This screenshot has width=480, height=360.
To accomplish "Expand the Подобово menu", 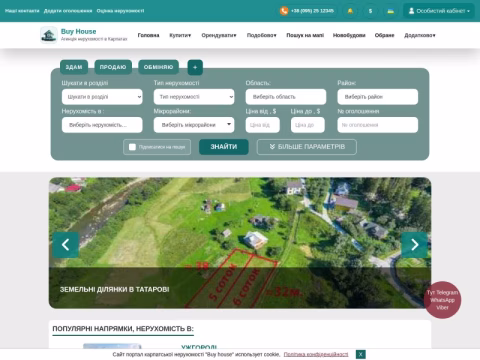I will tap(262, 35).
